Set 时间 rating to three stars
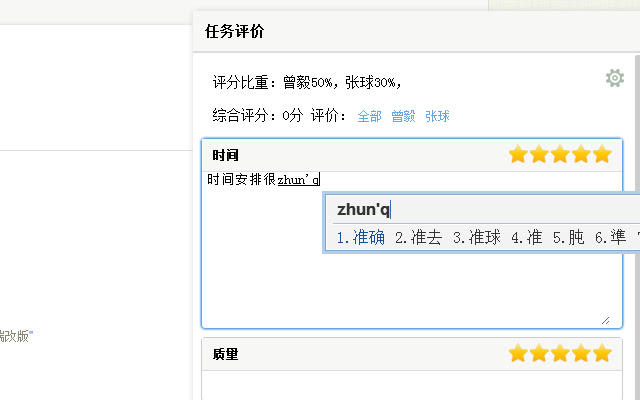Image resolution: width=640 pixels, height=400 pixels. tap(560, 155)
